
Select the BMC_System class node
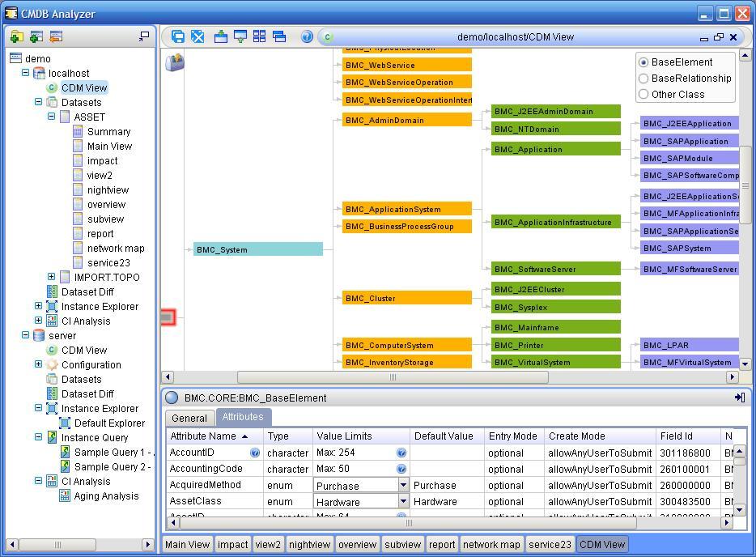pyautogui.click(x=258, y=249)
